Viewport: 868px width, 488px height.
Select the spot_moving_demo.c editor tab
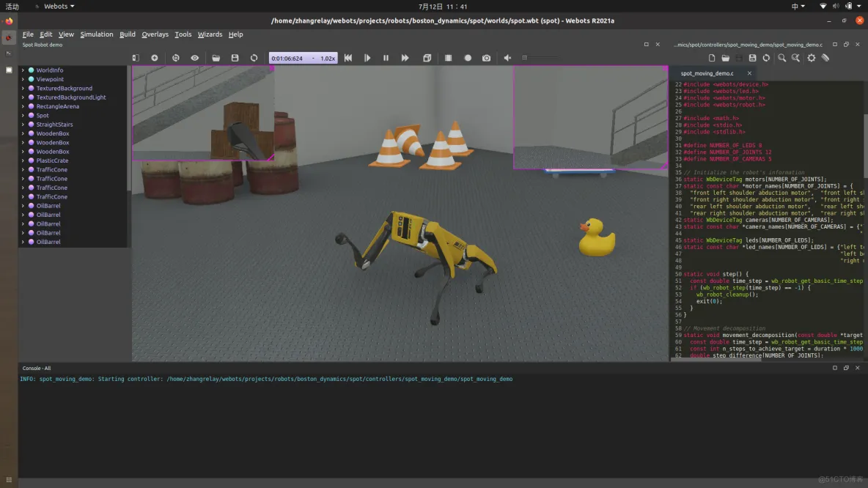click(707, 73)
